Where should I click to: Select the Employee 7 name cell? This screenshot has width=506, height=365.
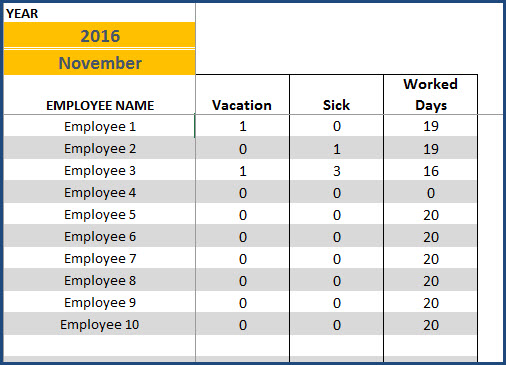[100, 258]
